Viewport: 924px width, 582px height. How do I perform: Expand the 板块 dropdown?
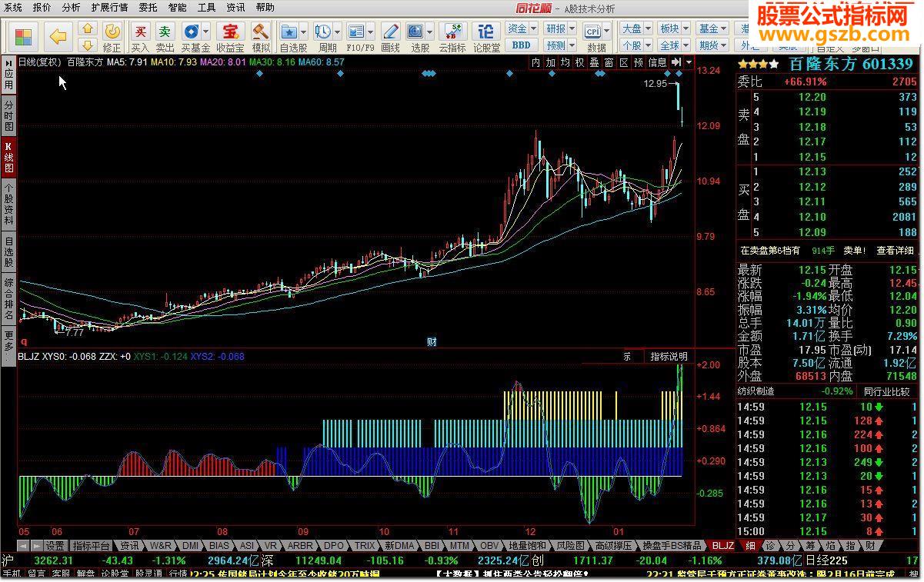point(685,28)
